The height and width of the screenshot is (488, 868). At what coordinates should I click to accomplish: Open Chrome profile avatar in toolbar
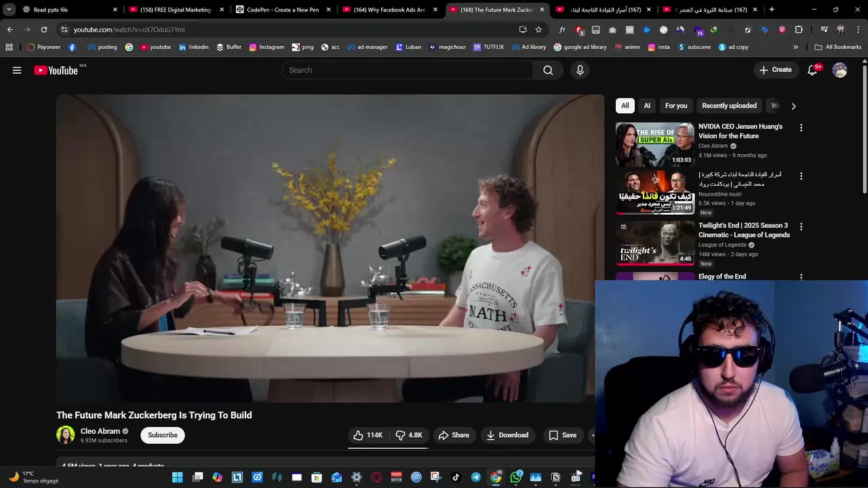[841, 30]
